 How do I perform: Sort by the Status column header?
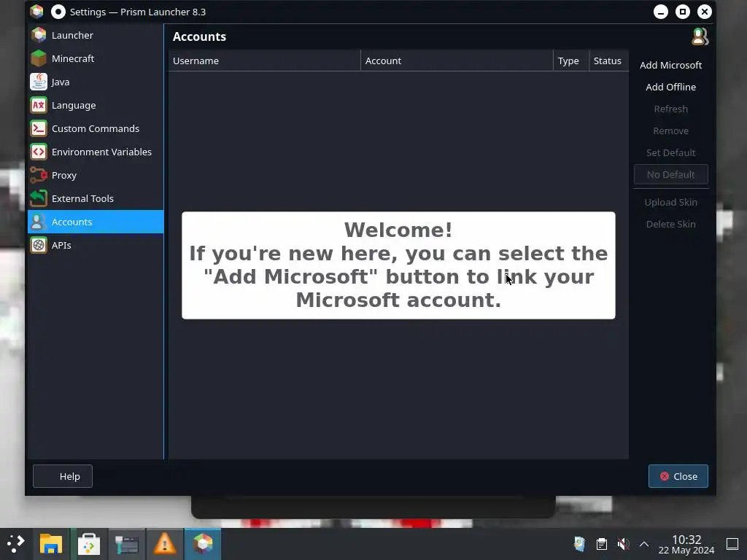(x=609, y=61)
